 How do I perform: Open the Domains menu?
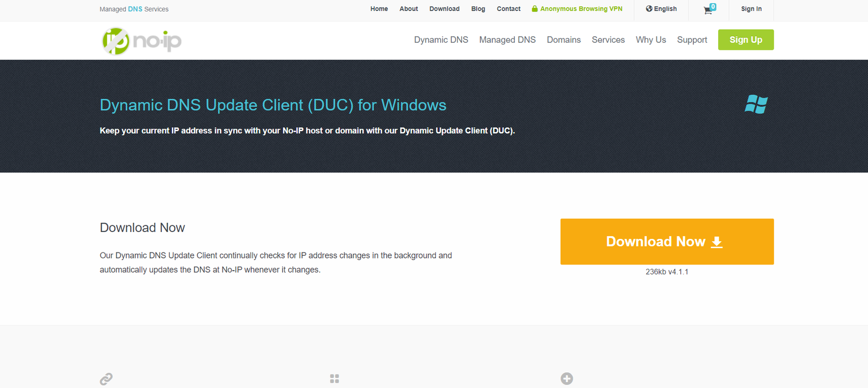[x=564, y=40]
